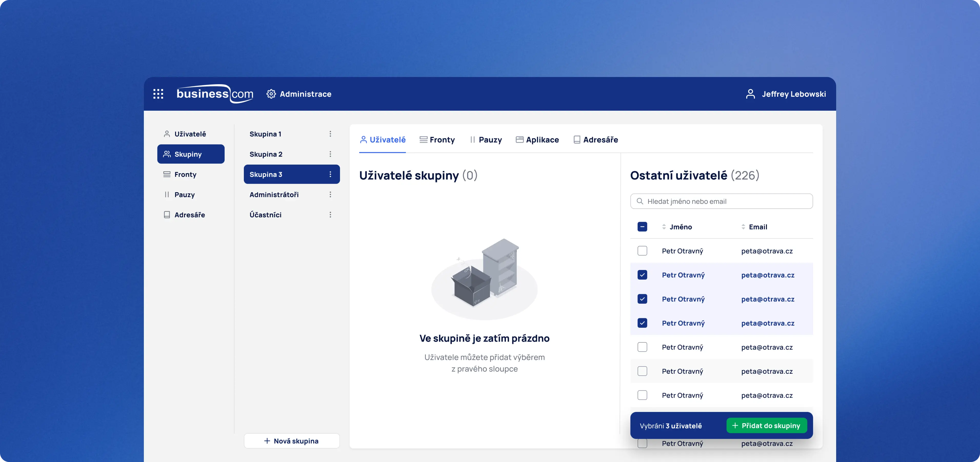
Task: Click the magnifier icon in search field
Action: 640,201
